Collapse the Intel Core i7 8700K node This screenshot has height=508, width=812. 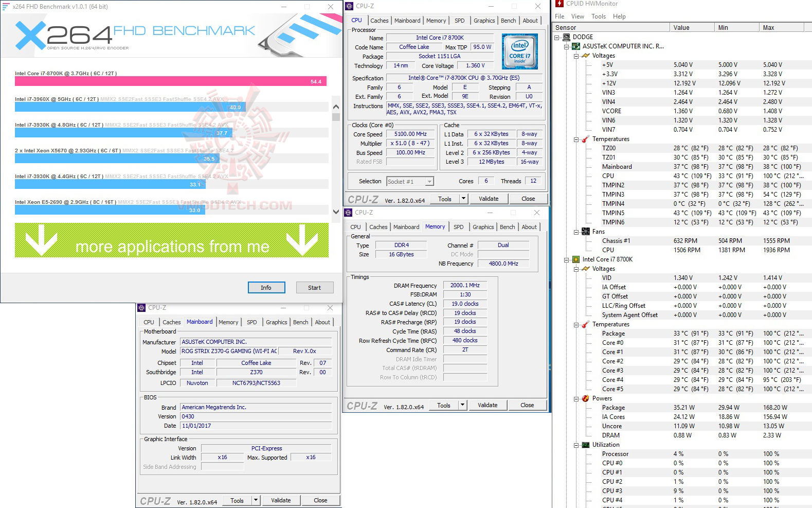click(x=567, y=259)
